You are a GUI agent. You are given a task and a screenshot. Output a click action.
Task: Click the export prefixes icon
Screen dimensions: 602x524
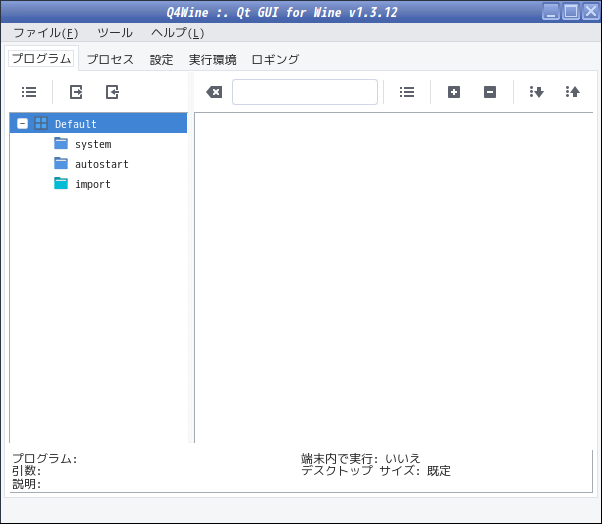pyautogui.click(x=76, y=92)
